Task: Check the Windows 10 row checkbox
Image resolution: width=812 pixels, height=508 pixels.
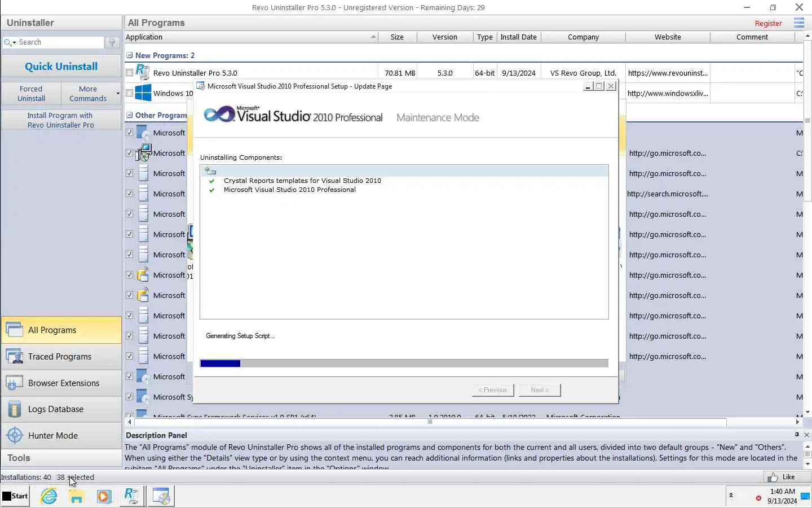Action: tap(130, 93)
